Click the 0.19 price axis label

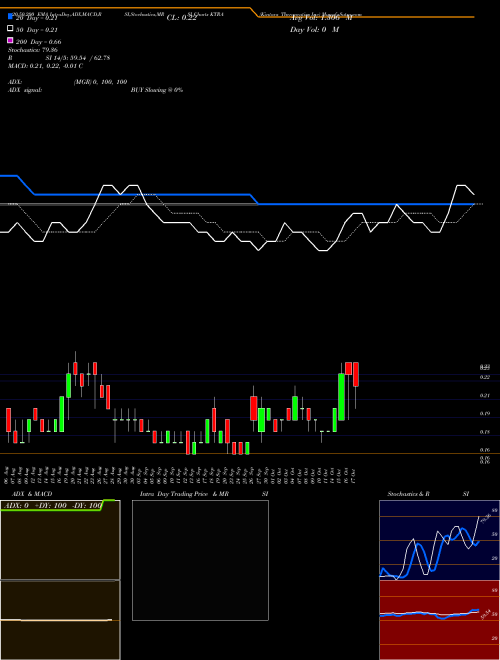click(485, 414)
